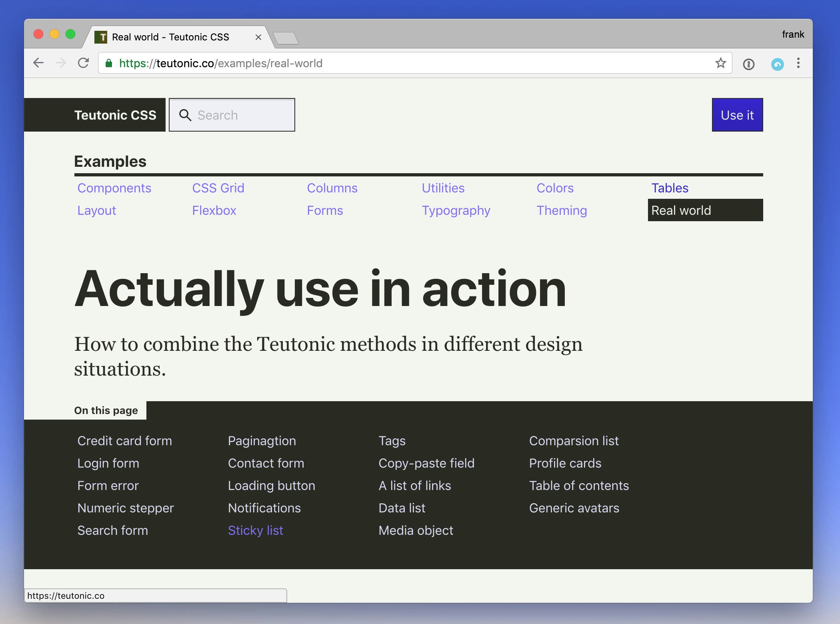The height and width of the screenshot is (624, 840).
Task: Reload the current page
Action: pos(84,63)
